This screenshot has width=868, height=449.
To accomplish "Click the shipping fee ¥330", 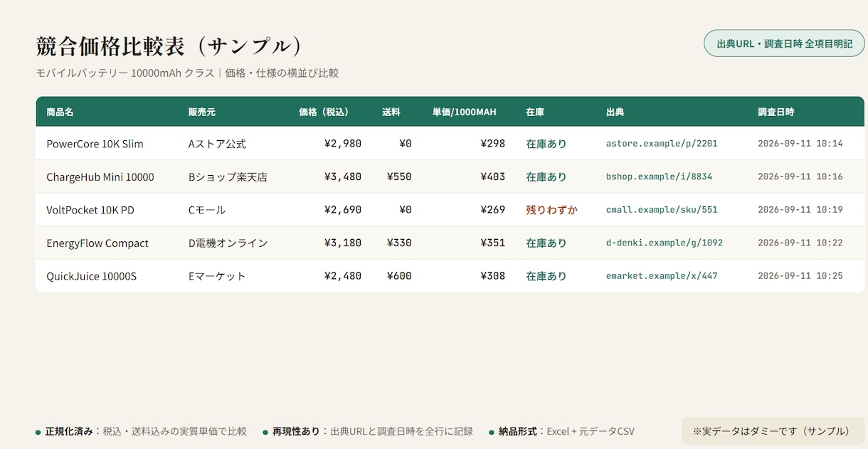I will point(399,243).
